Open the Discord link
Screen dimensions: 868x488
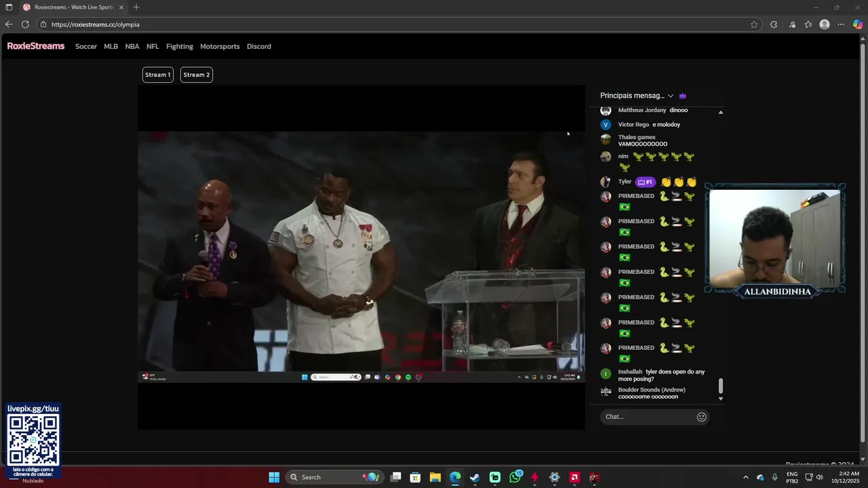(x=259, y=47)
